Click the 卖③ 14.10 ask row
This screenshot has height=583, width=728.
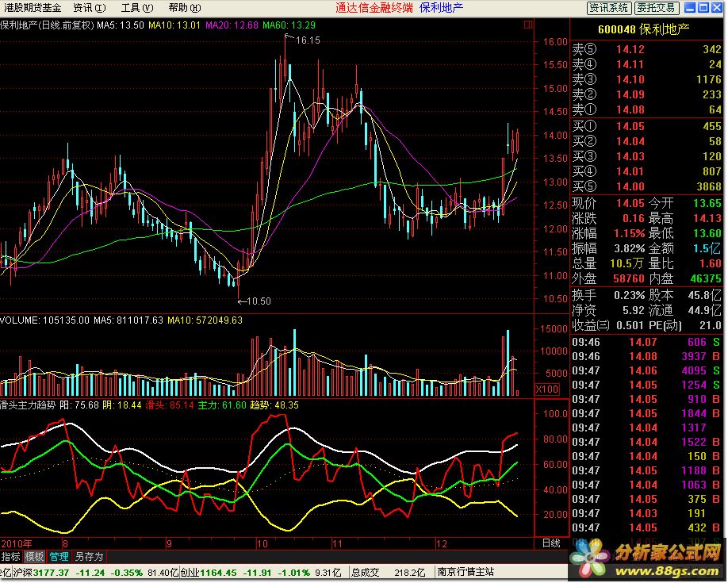coord(646,79)
